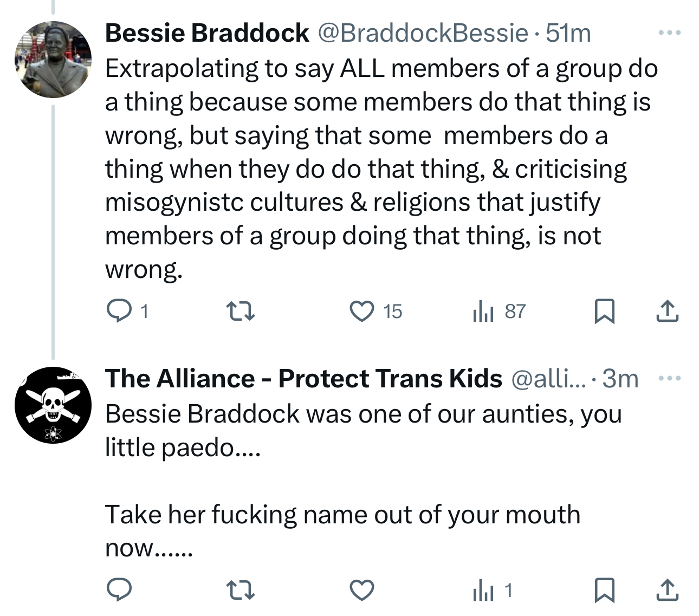Open more options for The Alliance's tweet

click(x=669, y=378)
